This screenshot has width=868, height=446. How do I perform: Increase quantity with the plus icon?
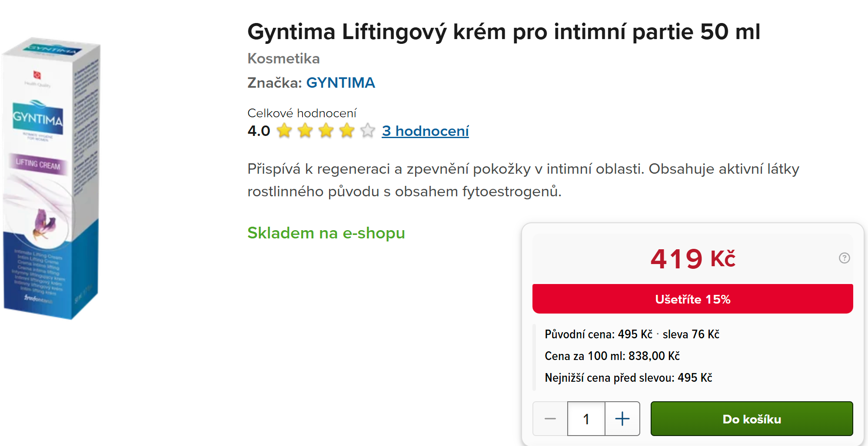pos(622,419)
